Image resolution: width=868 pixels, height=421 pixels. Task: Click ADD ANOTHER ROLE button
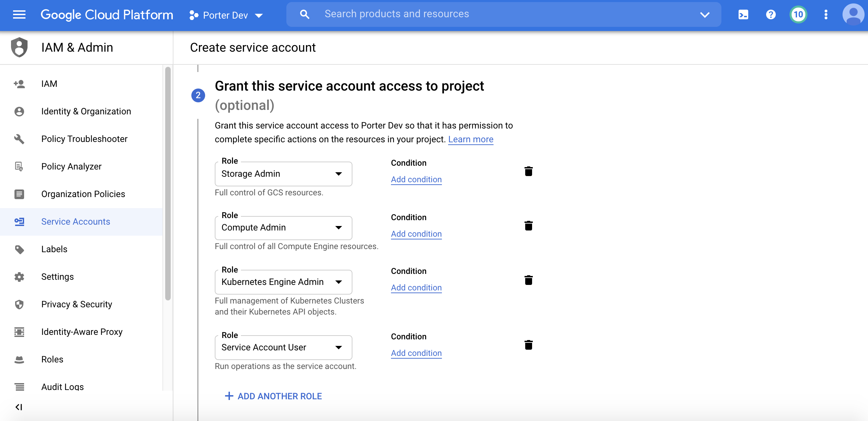tap(273, 396)
